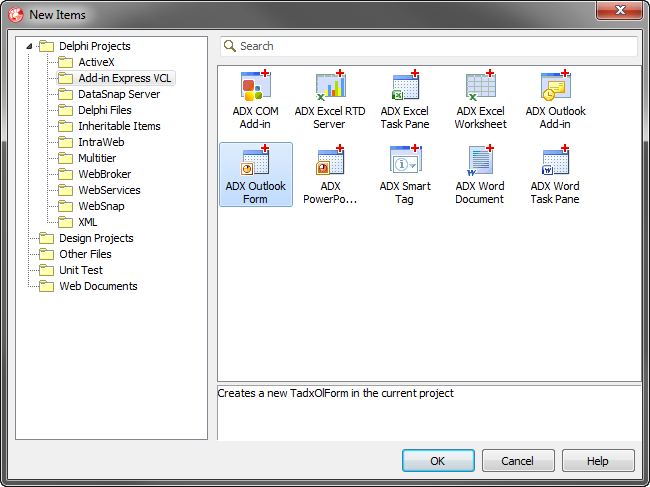
Task: Select the WebBroker category
Action: coord(105,174)
